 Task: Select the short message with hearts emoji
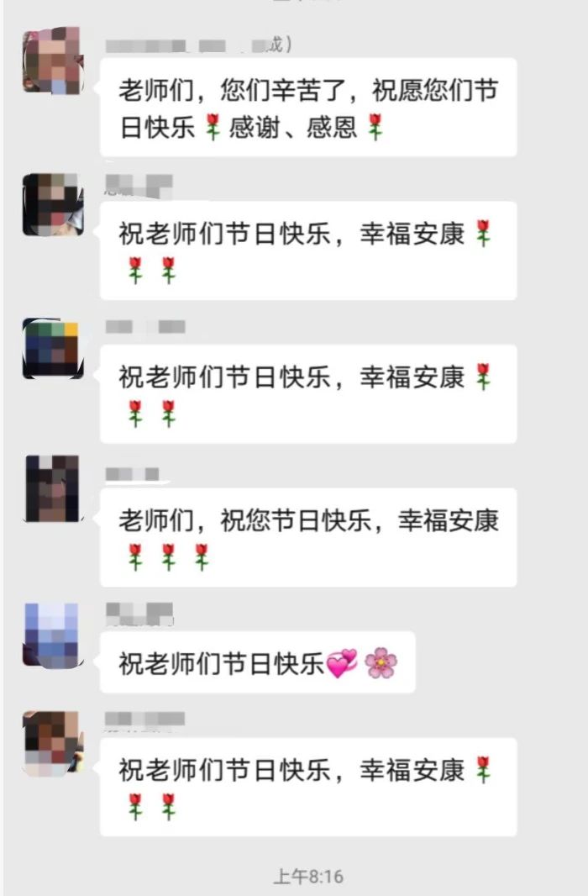point(258,663)
